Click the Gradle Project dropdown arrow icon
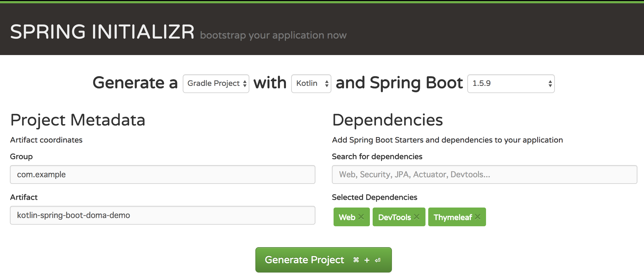The height and width of the screenshot is (278, 644). (x=244, y=83)
